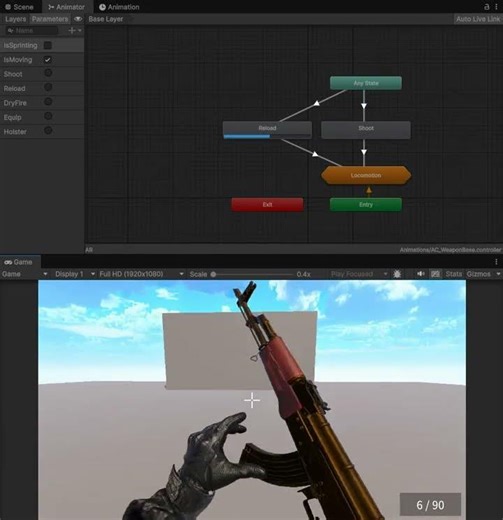Open the add parameter plus dropdown

click(x=75, y=31)
